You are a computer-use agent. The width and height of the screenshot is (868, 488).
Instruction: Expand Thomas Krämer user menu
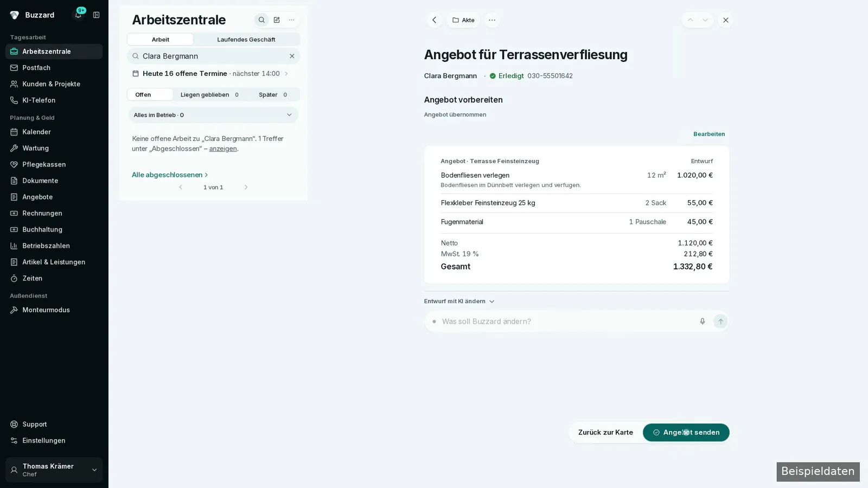point(54,470)
